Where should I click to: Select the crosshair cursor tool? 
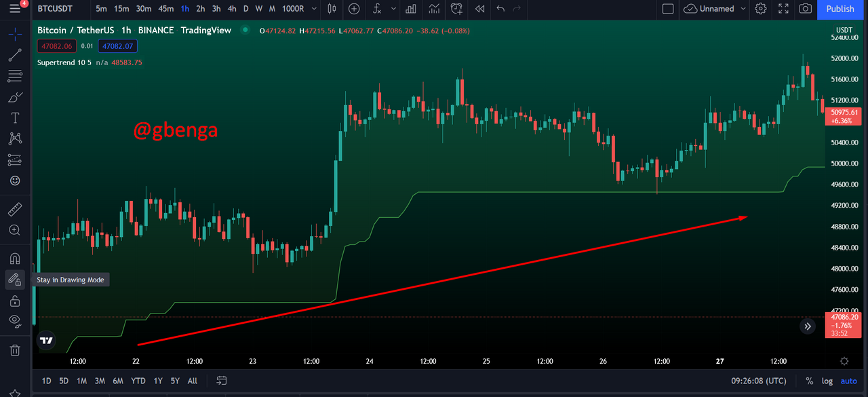coord(15,33)
